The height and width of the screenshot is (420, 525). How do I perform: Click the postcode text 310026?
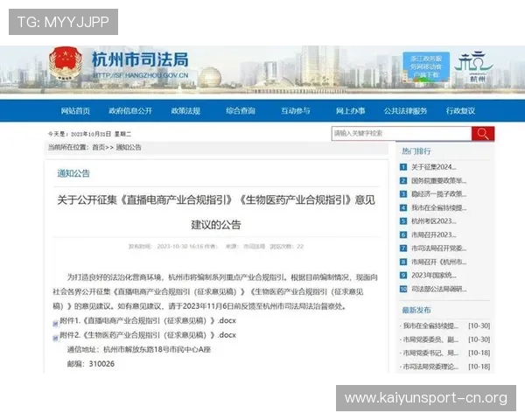pos(101,364)
